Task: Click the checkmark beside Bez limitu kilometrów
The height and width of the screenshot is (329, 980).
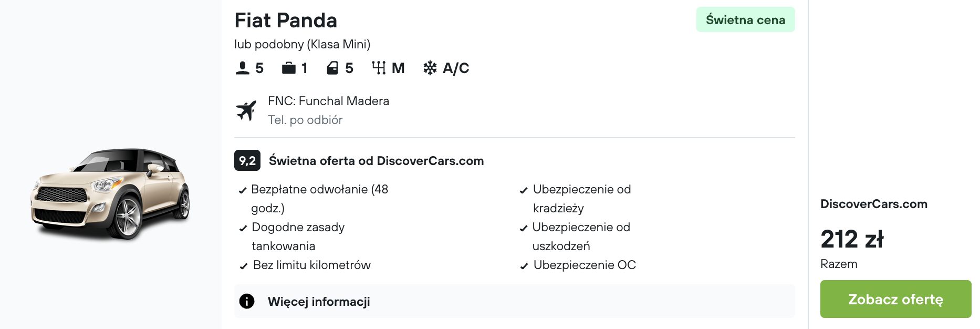Action: click(x=244, y=266)
